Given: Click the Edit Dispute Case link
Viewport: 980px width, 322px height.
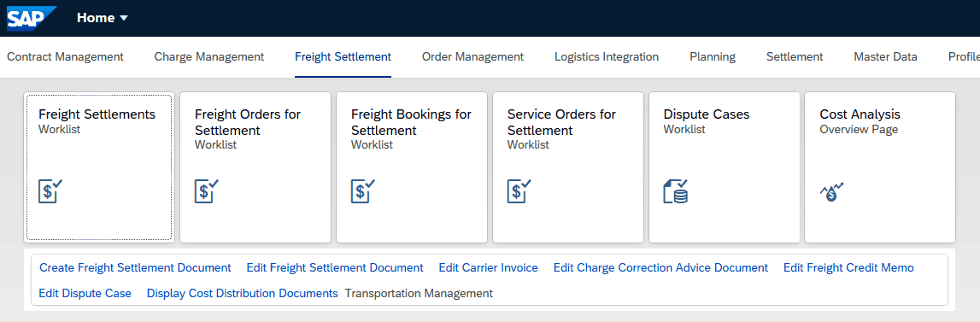Looking at the screenshot, I should pos(85,293).
